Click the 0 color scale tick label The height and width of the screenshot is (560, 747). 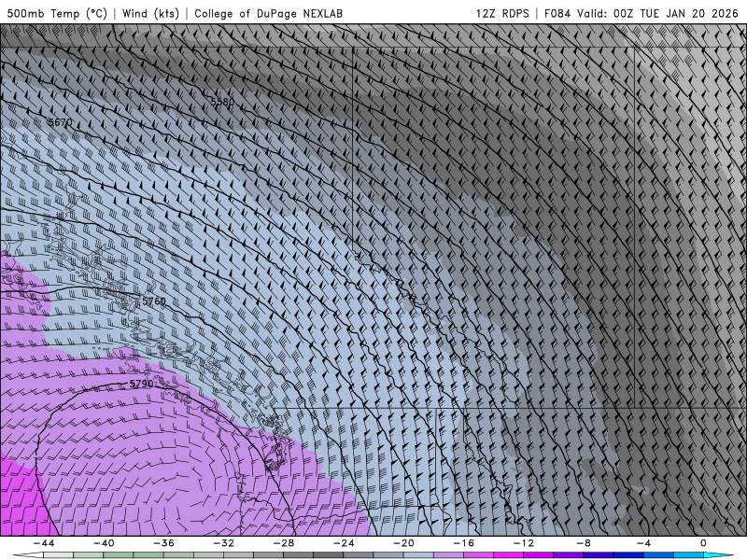pyautogui.click(x=704, y=543)
